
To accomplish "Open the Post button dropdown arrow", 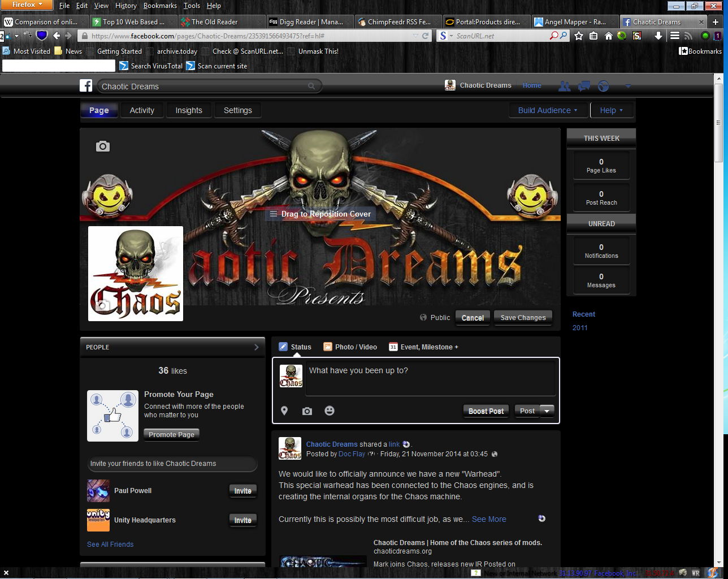I will pos(547,411).
